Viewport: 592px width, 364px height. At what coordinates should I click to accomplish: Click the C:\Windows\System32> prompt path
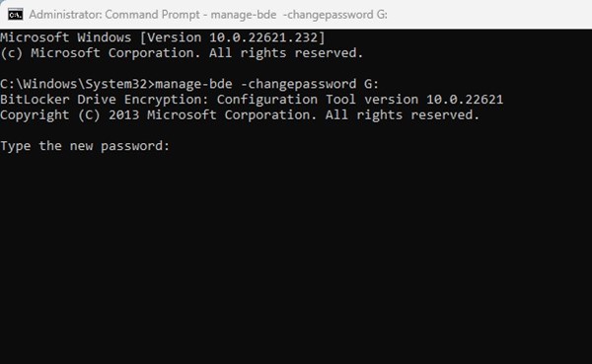click(x=77, y=84)
